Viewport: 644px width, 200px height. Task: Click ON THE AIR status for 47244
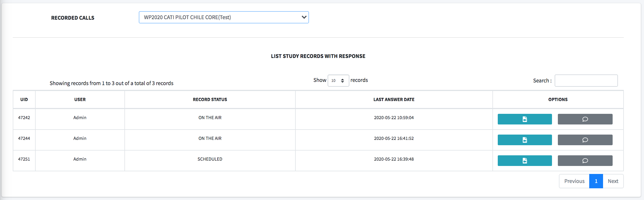(210, 138)
